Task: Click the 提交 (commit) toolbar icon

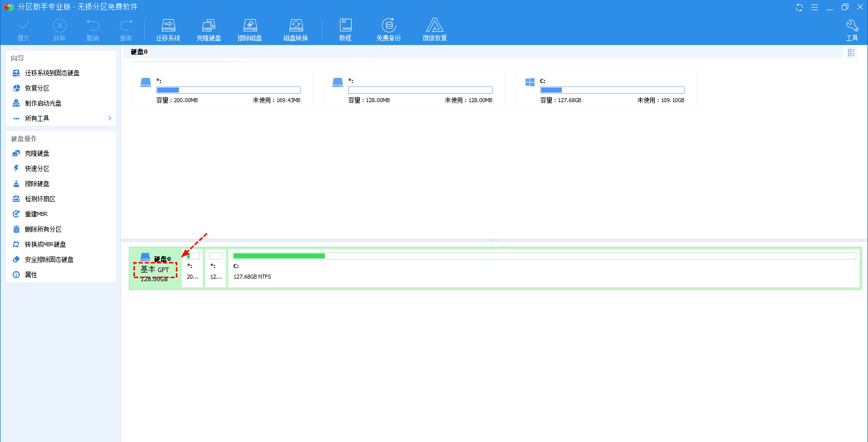Action: click(x=24, y=30)
